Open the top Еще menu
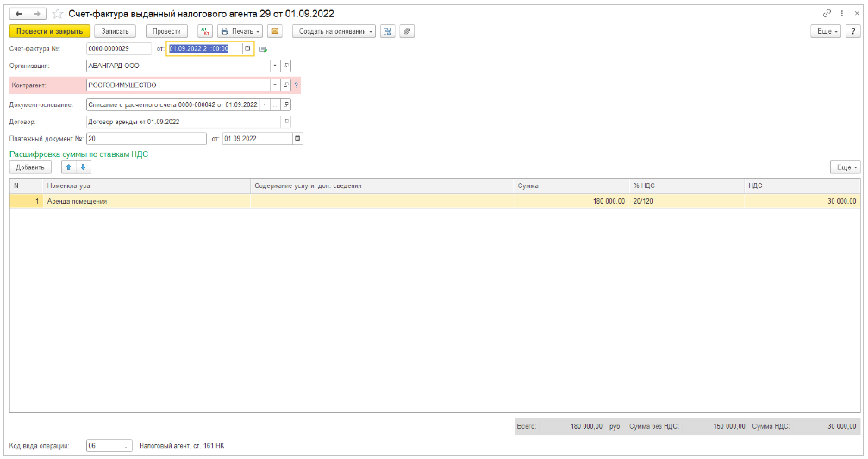The image size is (868, 459). 826,32
